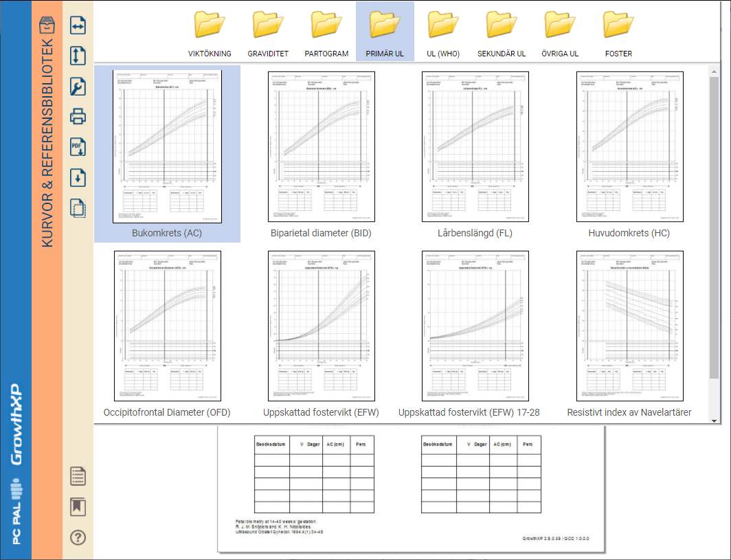Select the Occipitofrontal Diameter (OFD) thumbnail
This screenshot has width=731, height=560.
[168, 326]
